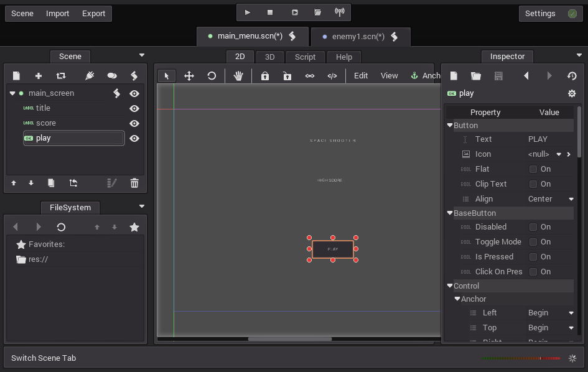Screen dimensions: 588x372
Task: Open Inspector history clock icon
Action: [572, 76]
